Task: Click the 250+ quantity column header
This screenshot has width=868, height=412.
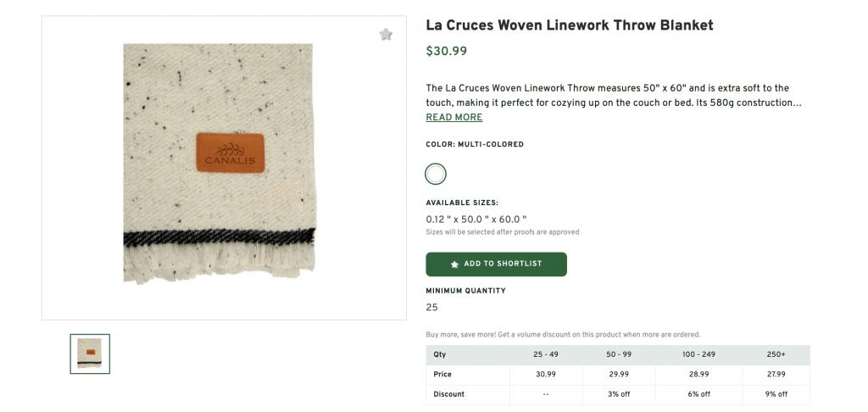Action: tap(776, 354)
